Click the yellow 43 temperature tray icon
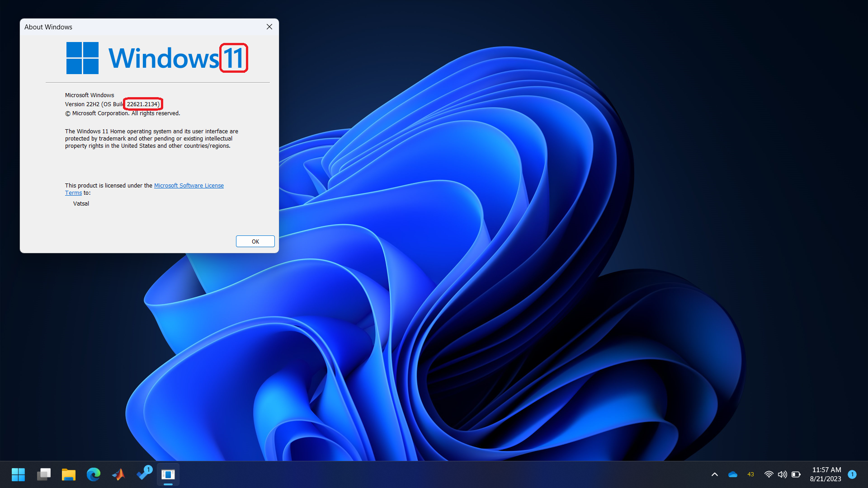 click(x=750, y=474)
